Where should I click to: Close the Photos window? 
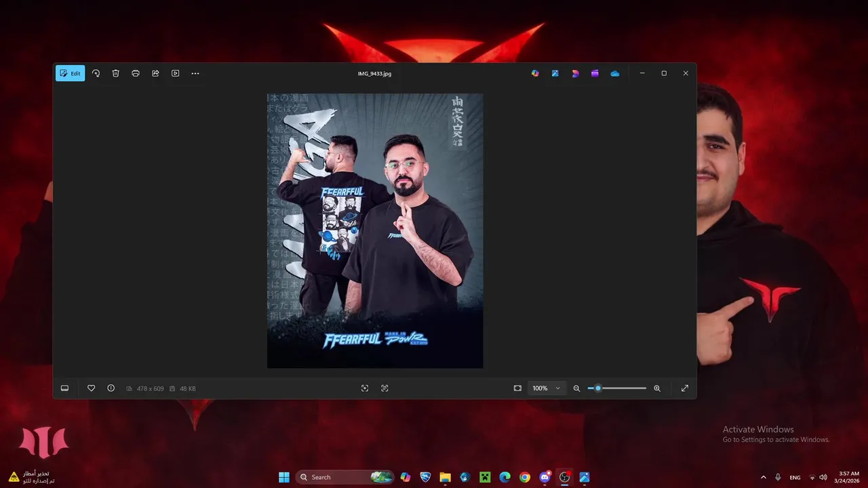(x=686, y=73)
